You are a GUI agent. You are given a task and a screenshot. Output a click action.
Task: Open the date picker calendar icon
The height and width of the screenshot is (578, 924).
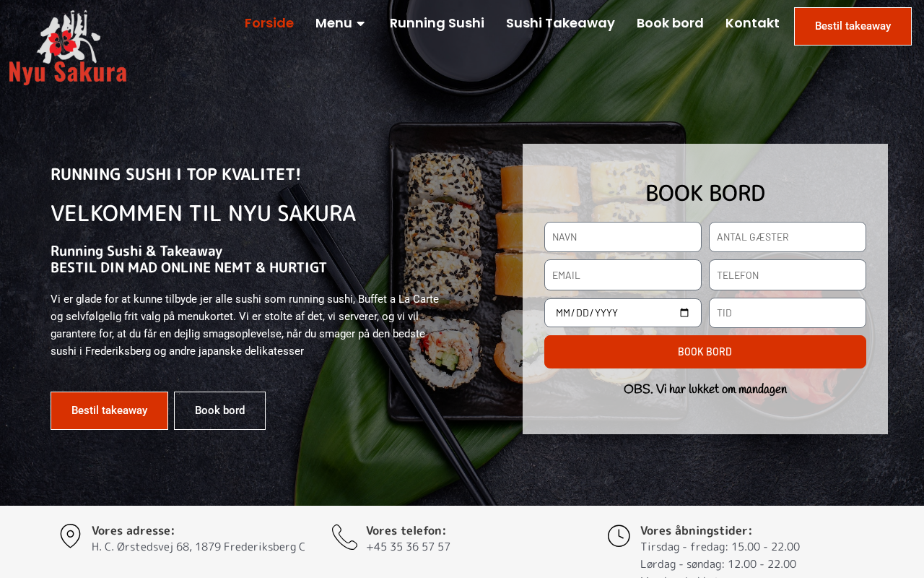tap(685, 314)
